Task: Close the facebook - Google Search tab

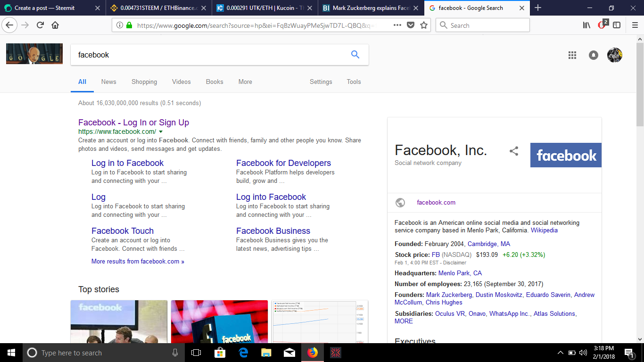Action: pos(521,8)
